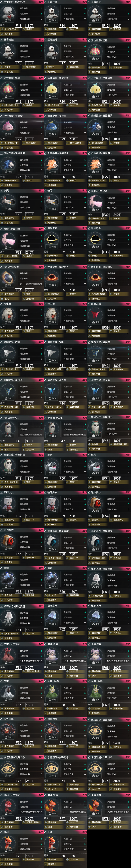Click the F80 label on last card
131x868 pixels.
pos(62,856)
